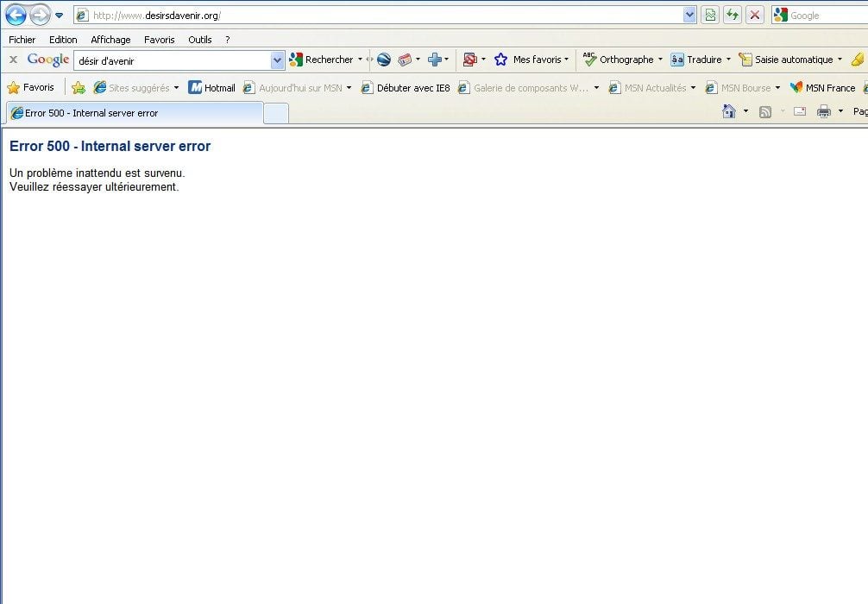Viewport: 868px width, 604px height.
Task: Close the Google toolbar with the x
Action: click(13, 60)
